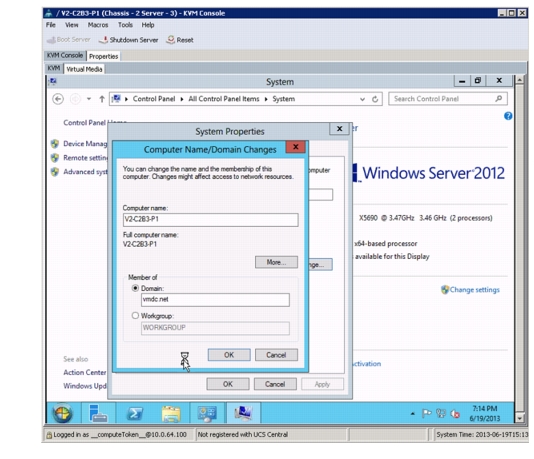Click the Control Panel taskbar icon

(x=207, y=413)
